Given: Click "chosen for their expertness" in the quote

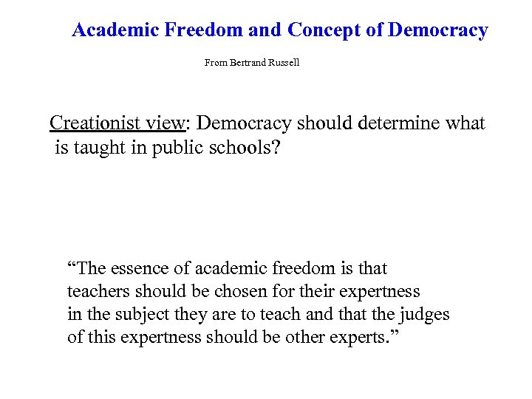Looking at the screenshot, I should pyautogui.click(x=317, y=291).
